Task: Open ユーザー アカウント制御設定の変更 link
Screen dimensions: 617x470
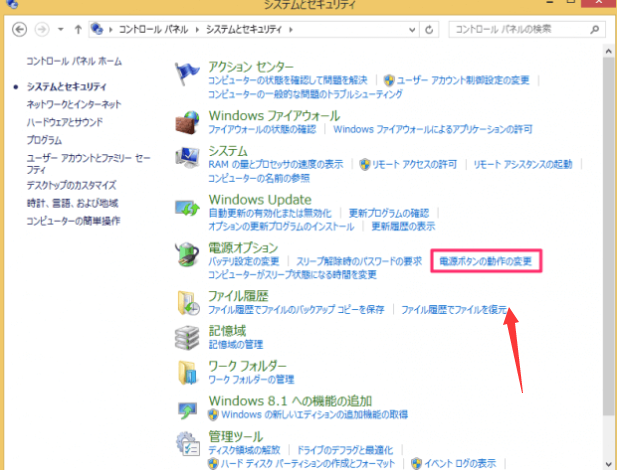Action: tap(462, 80)
